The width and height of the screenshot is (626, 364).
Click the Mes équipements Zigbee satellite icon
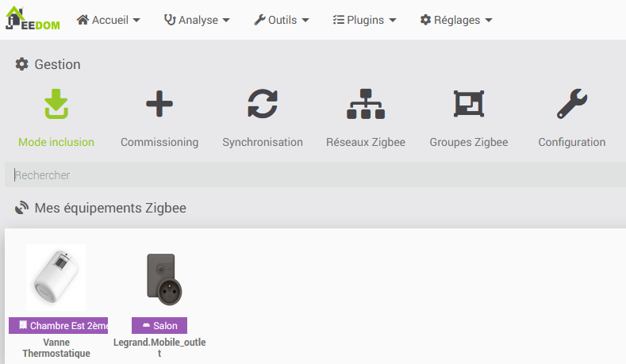[x=21, y=208]
